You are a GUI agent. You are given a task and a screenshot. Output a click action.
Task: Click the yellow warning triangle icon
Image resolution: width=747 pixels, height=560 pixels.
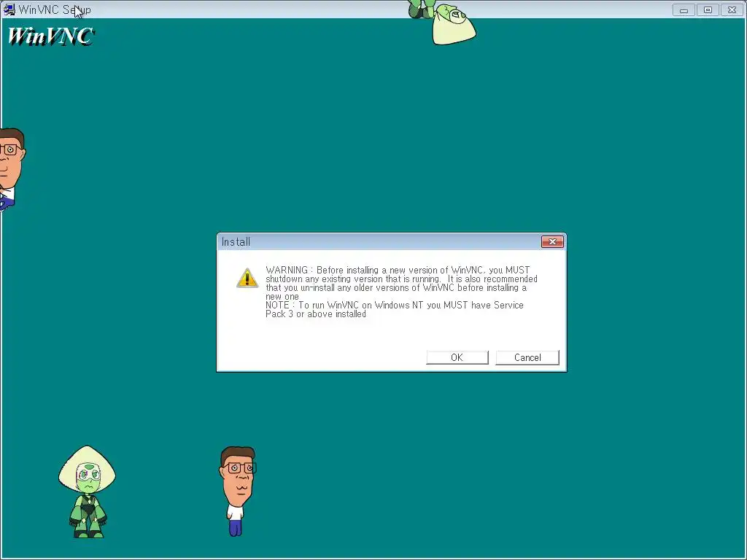(x=247, y=278)
